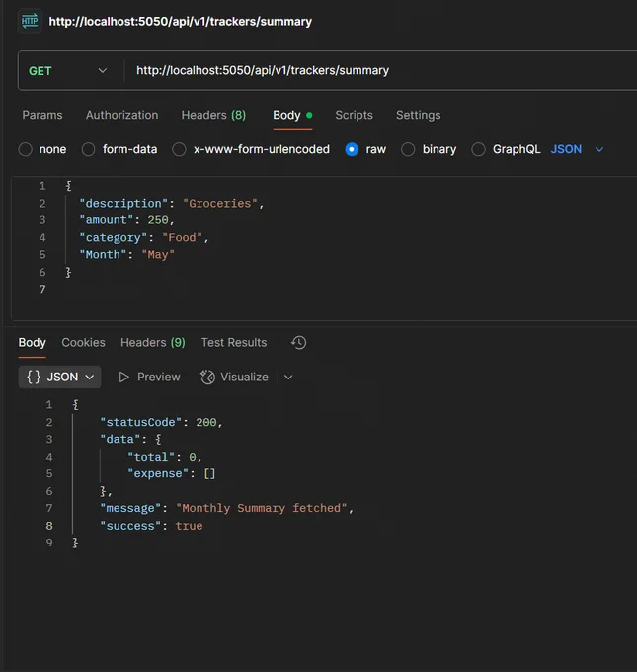Viewport: 637px width, 672px height.
Task: Click the "category": "Food" line
Action: coord(144,237)
